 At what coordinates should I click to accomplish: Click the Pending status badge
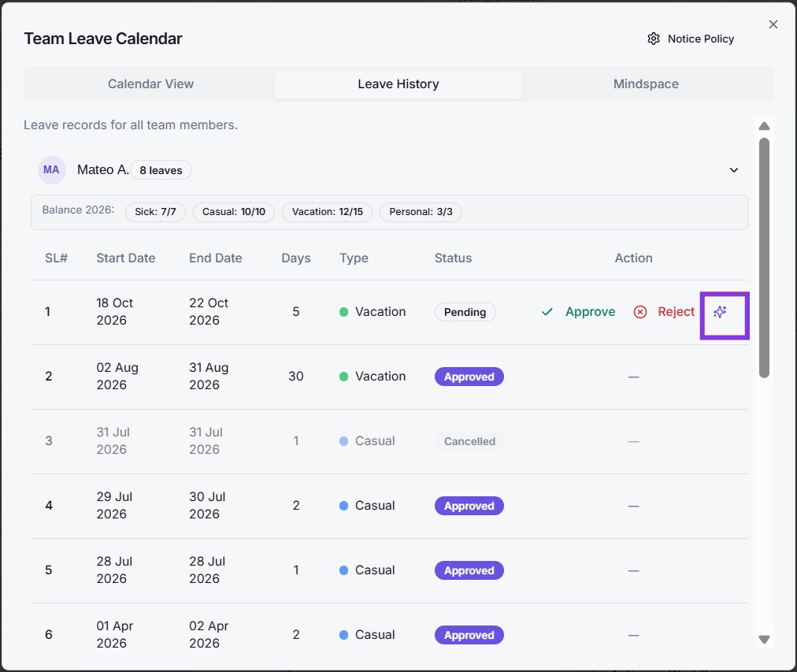465,312
